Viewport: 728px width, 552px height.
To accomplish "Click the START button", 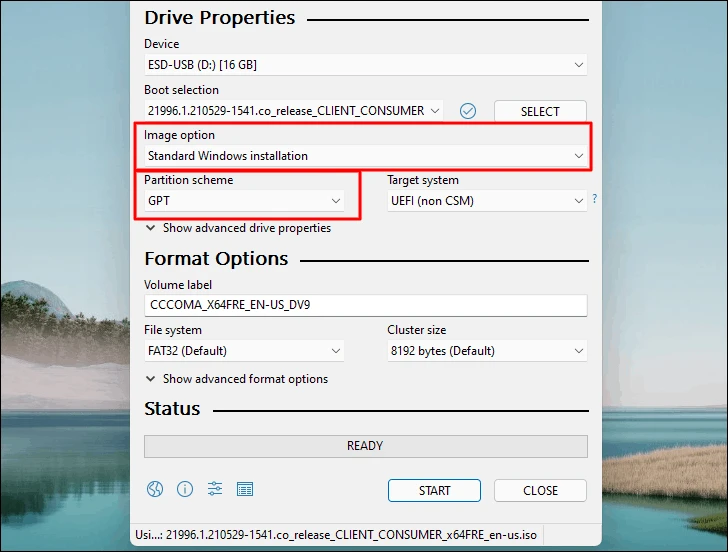I will (434, 491).
